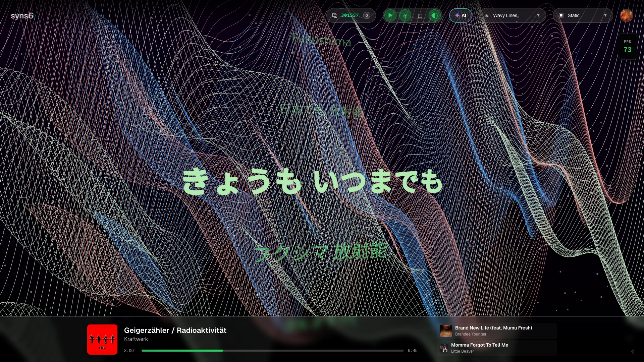
Task: Select Brand New Life queue item
Action: point(497,330)
